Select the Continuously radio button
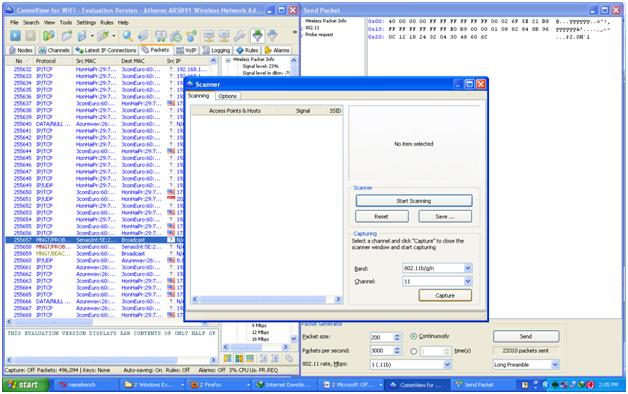This screenshot has width=628, height=394. tap(414, 336)
